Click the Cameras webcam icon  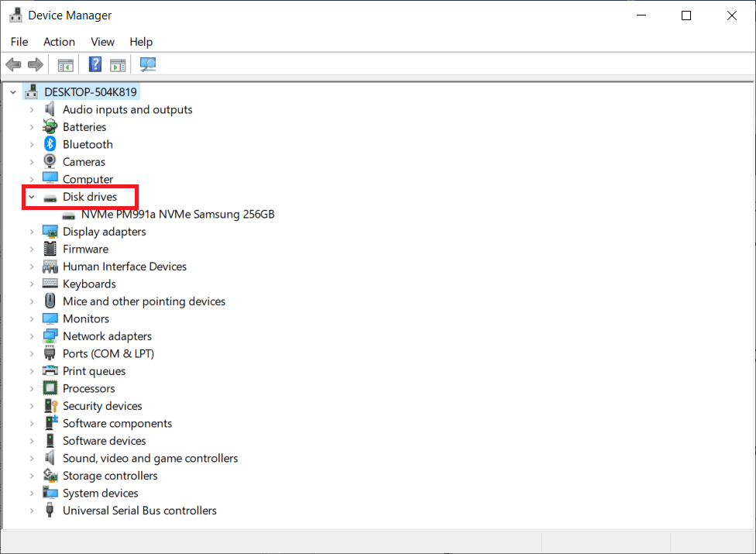(x=50, y=161)
